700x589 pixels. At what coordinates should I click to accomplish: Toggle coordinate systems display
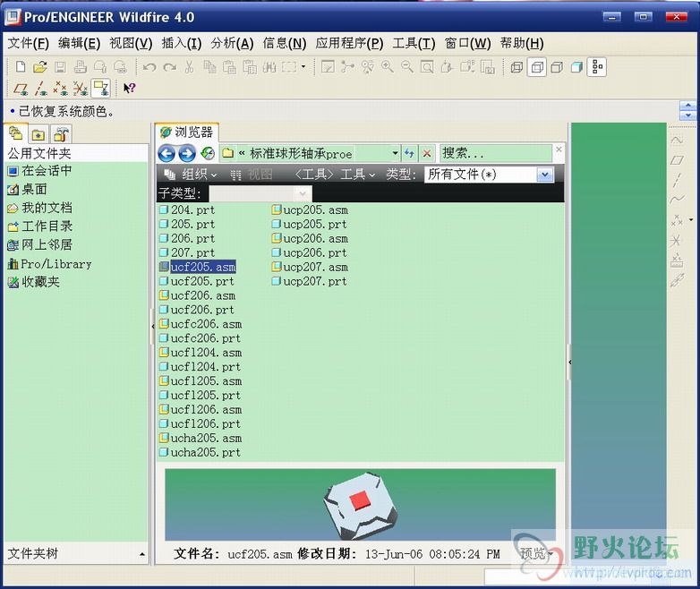(81, 89)
